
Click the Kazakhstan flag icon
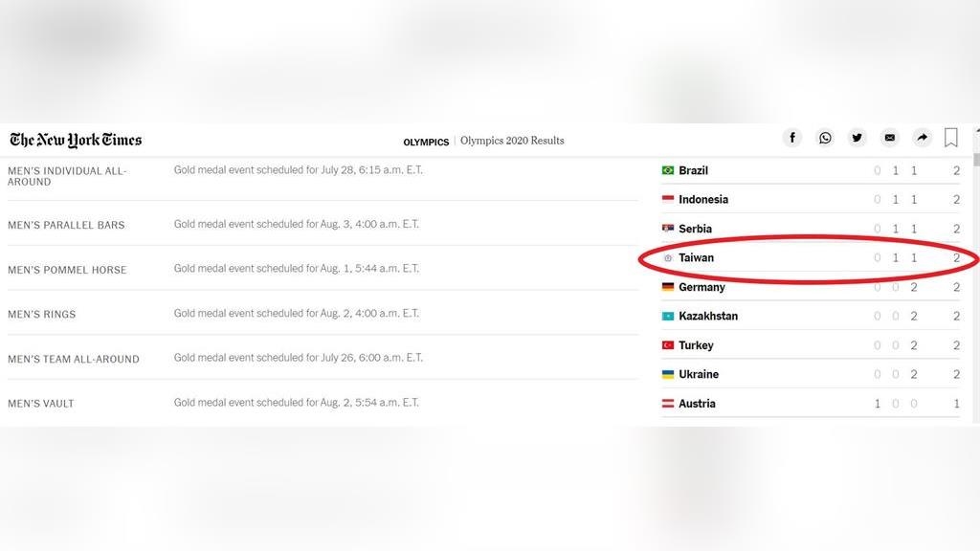(x=668, y=317)
